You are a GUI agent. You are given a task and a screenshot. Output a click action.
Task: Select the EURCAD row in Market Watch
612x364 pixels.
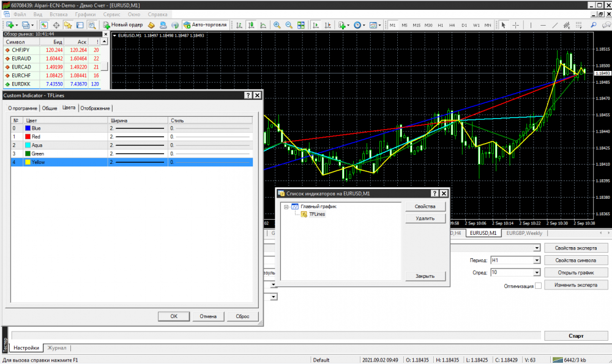click(52, 67)
